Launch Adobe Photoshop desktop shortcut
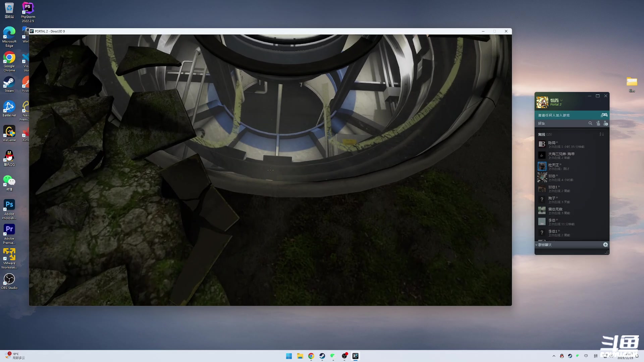The image size is (644, 362). 9,209
